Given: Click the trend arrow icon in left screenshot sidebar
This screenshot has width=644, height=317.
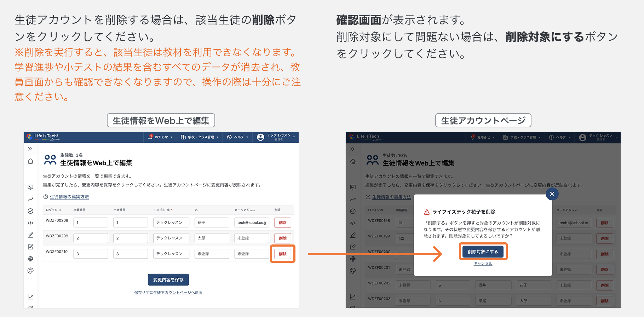Looking at the screenshot, I should coord(30,199).
